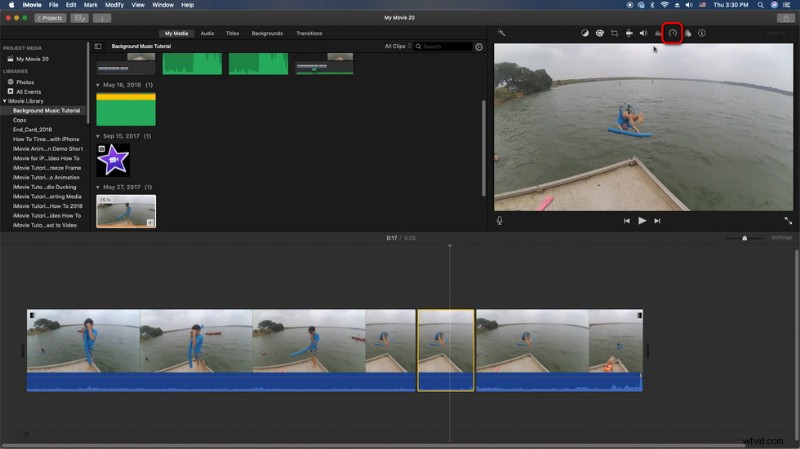The height and width of the screenshot is (449, 800).
Task: Switch to the Audio tab
Action: 207,33
